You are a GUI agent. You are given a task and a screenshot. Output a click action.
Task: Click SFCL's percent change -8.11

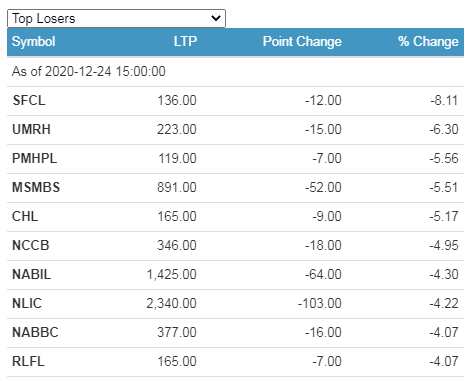444,100
